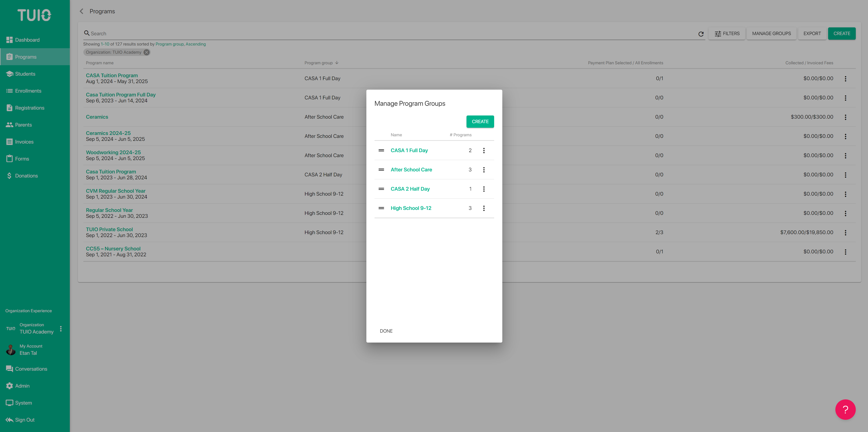Open the Dashboard sidebar item

[x=35, y=40]
